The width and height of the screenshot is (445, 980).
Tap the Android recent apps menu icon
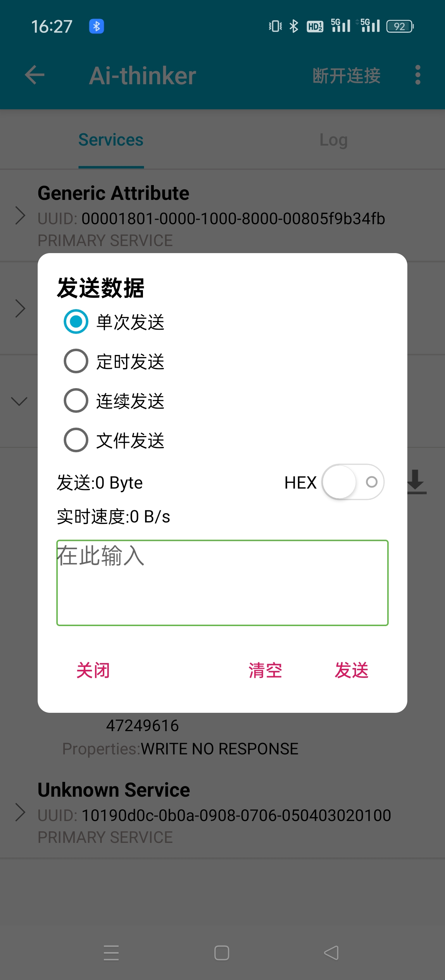click(111, 953)
